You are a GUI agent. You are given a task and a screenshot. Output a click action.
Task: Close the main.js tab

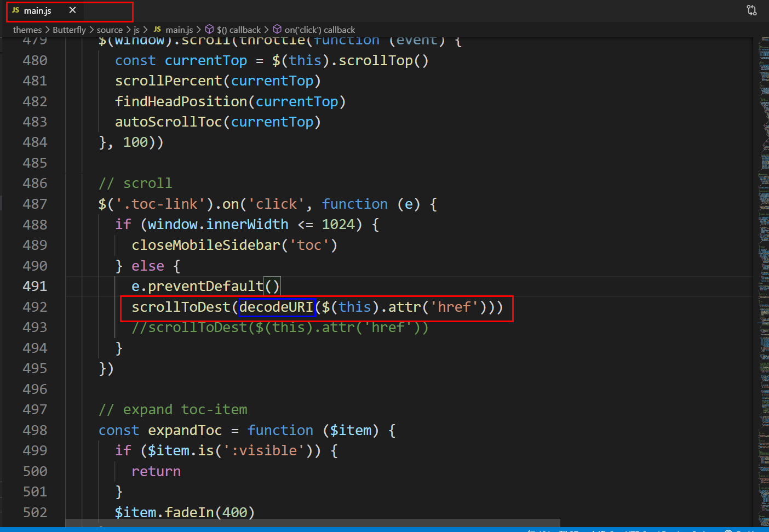(x=72, y=10)
